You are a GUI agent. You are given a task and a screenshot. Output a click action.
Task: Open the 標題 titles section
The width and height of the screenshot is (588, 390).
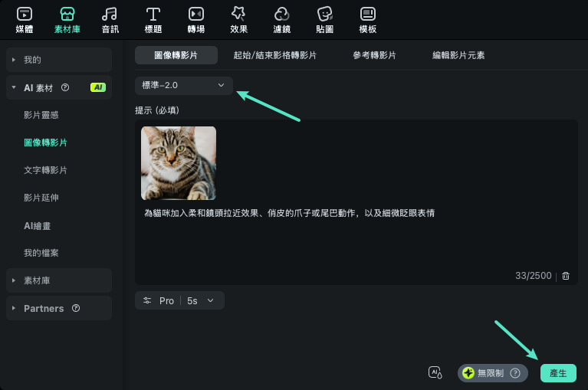point(153,20)
